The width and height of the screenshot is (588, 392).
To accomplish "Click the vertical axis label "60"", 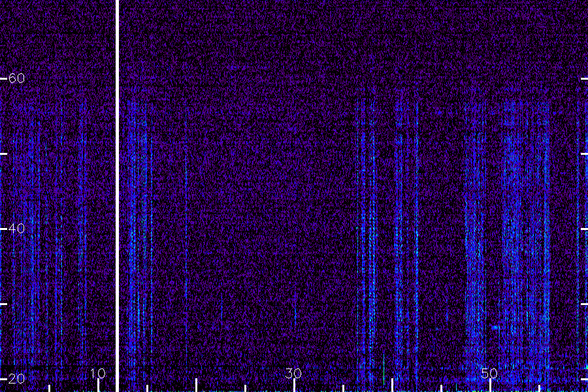I will point(16,78).
